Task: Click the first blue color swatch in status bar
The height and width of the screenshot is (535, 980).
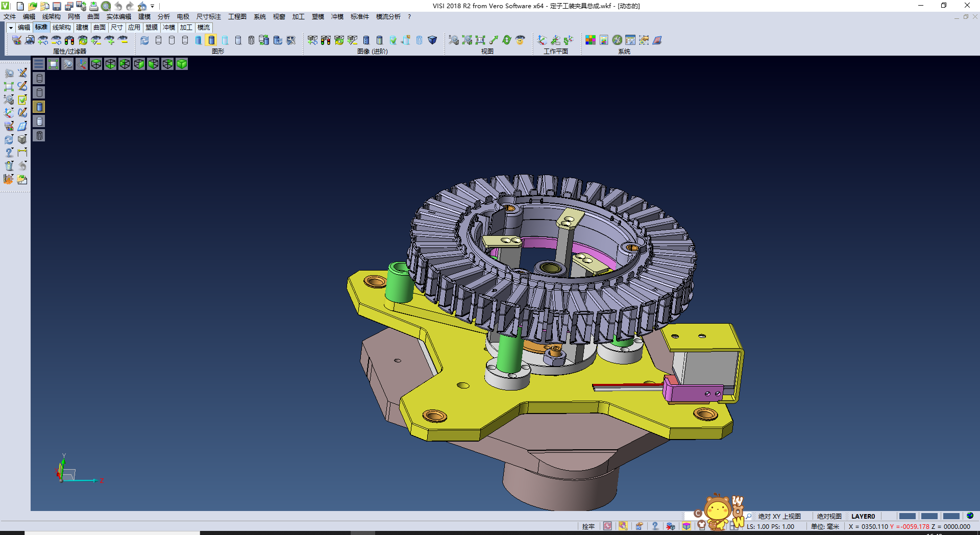Action: (907, 516)
